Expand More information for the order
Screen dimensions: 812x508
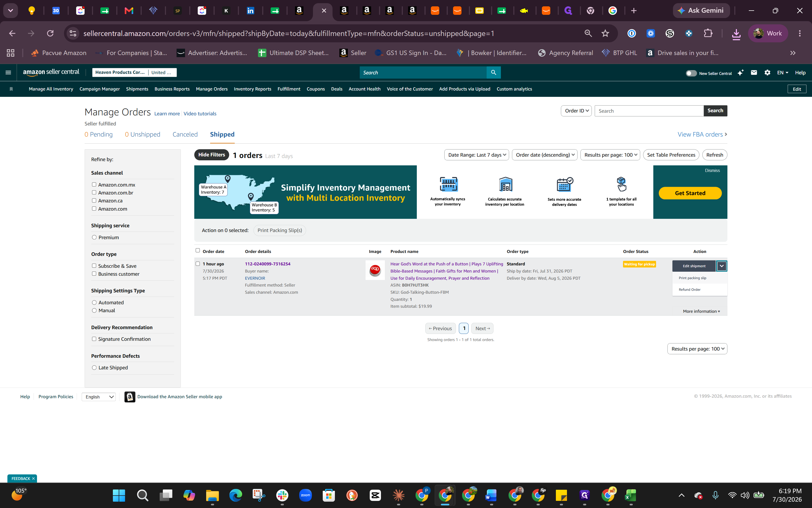(701, 311)
